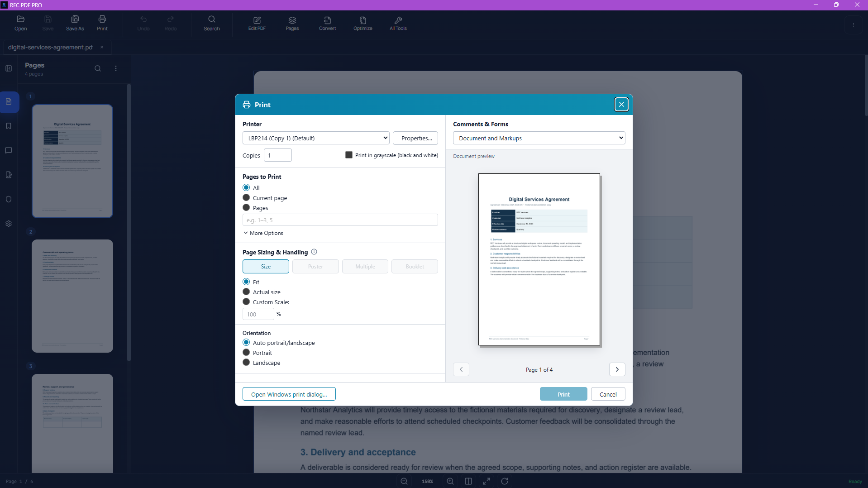Click the info icon beside Page Sizing & Handling
This screenshot has width=868, height=488.
pyautogui.click(x=314, y=252)
